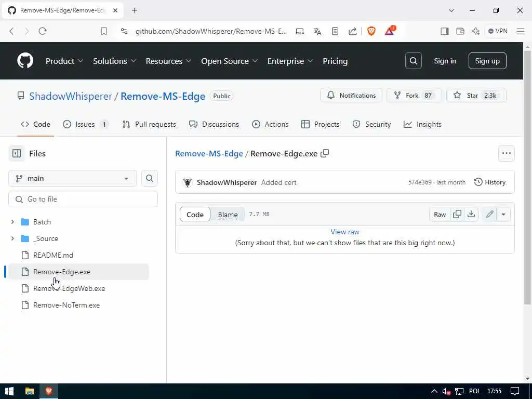The width and height of the screenshot is (532, 399).
Task: Open the Open Source dropdown
Action: pyautogui.click(x=229, y=61)
